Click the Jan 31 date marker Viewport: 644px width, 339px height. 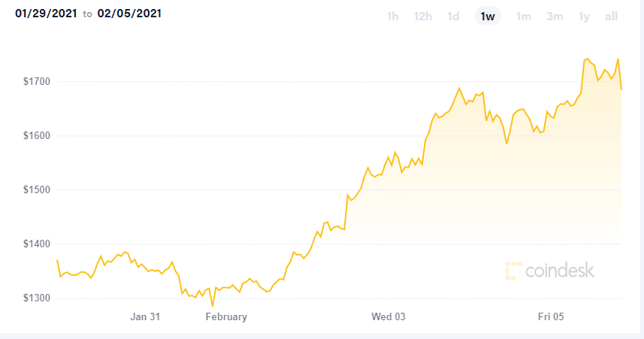coord(145,317)
